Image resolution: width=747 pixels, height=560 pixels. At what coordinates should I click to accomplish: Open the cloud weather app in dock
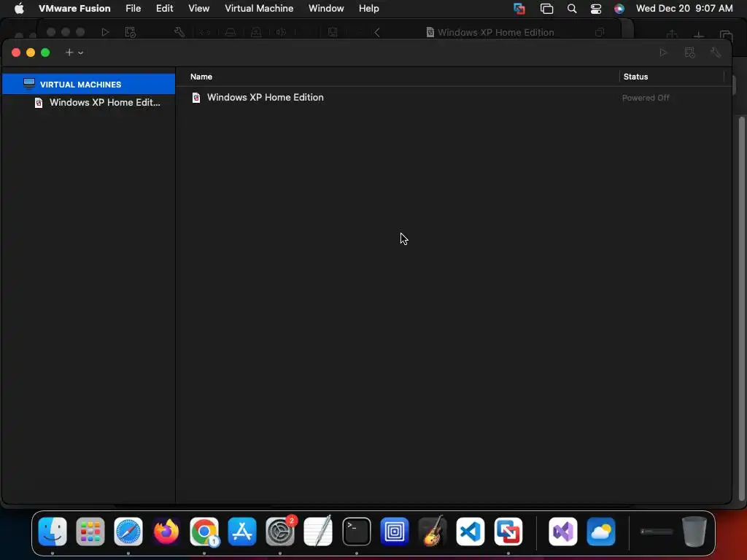coord(601,532)
